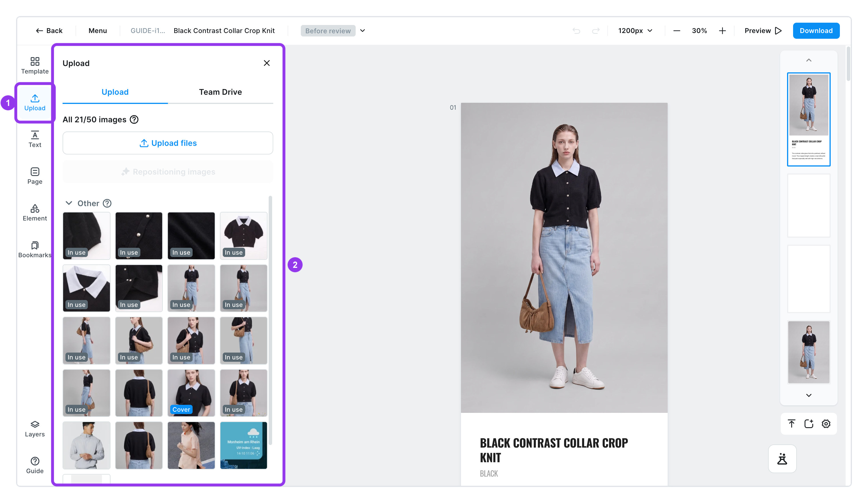Select the man in gray jacket thumbnail
Image resolution: width=868 pixels, height=503 pixels.
[86, 445]
